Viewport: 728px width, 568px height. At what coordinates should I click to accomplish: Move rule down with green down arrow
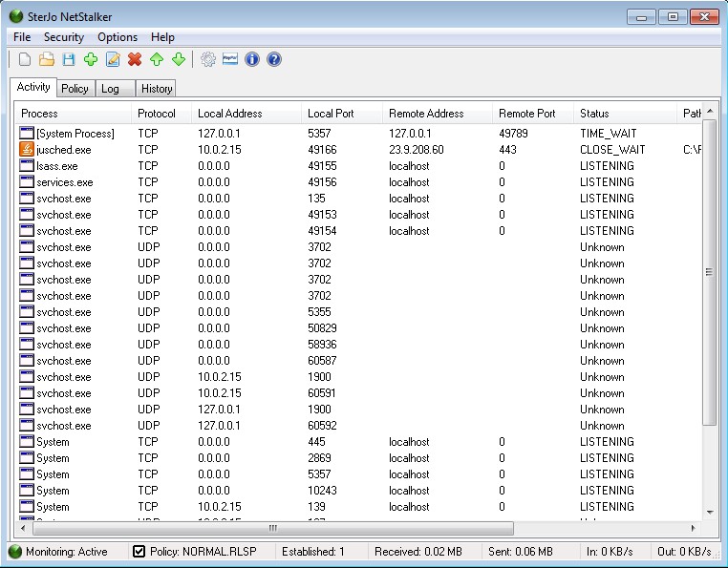pyautogui.click(x=178, y=60)
